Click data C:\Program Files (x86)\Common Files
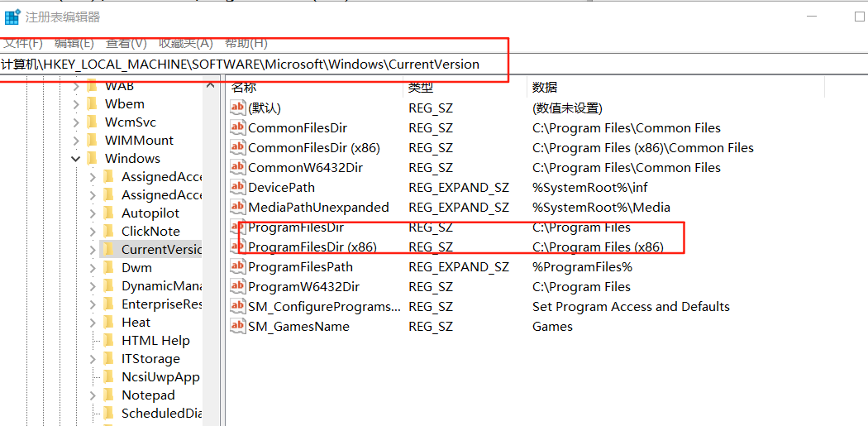Image resolution: width=868 pixels, height=426 pixels. coord(642,148)
